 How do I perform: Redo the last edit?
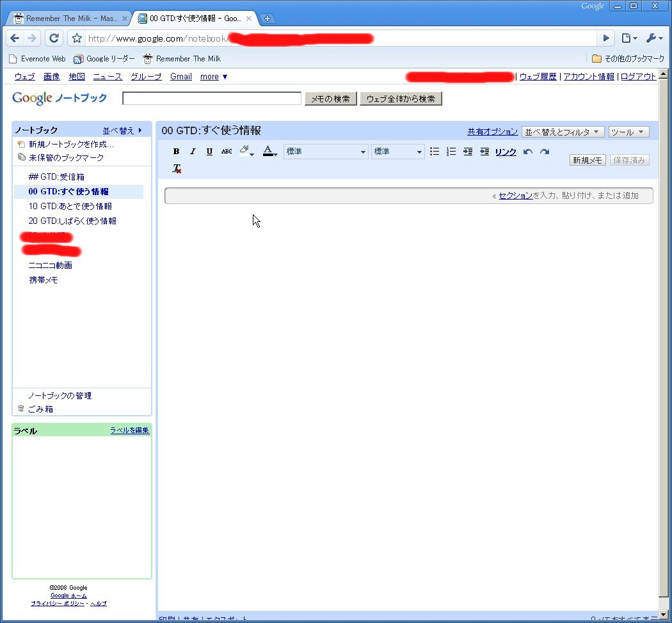click(545, 152)
